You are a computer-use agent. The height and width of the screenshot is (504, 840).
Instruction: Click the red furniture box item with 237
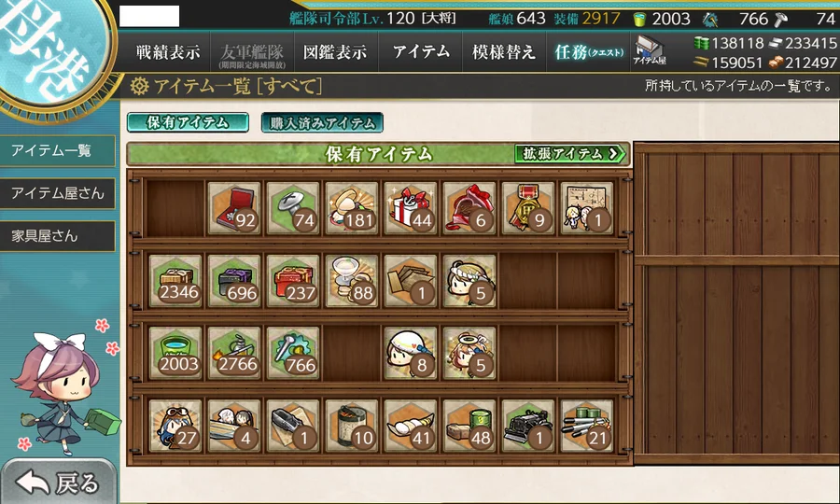coord(292,281)
